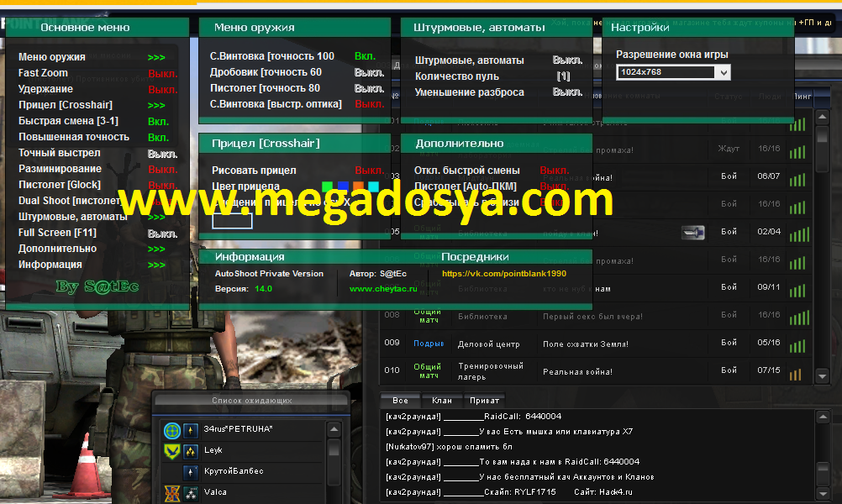Screen dimensions: 842x504
Task: Click the crosshair offset input box
Action: [x=232, y=221]
